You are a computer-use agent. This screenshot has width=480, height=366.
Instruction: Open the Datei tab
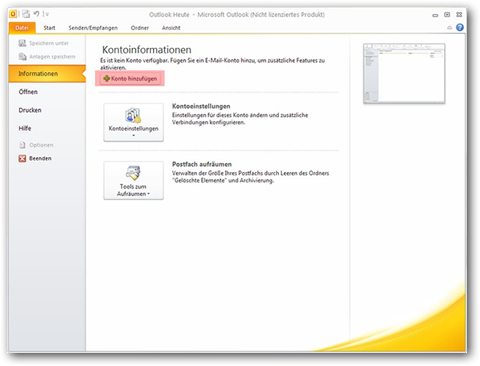pyautogui.click(x=22, y=28)
